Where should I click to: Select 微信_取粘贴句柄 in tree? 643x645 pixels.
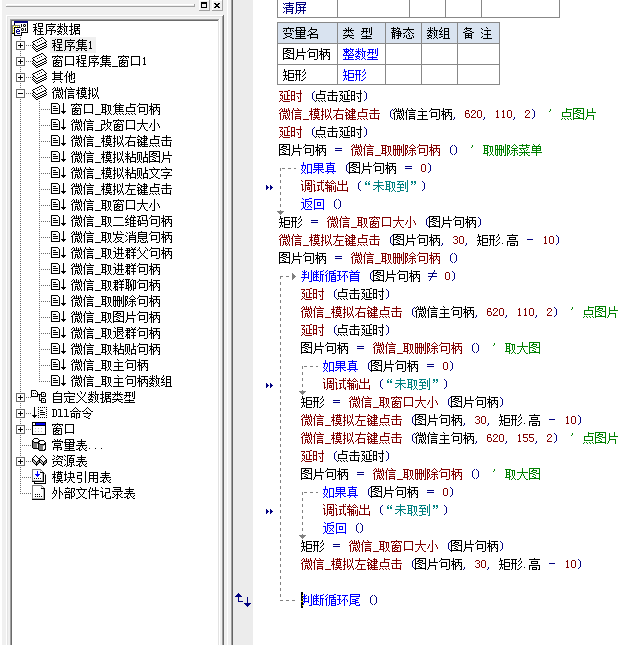point(116,349)
